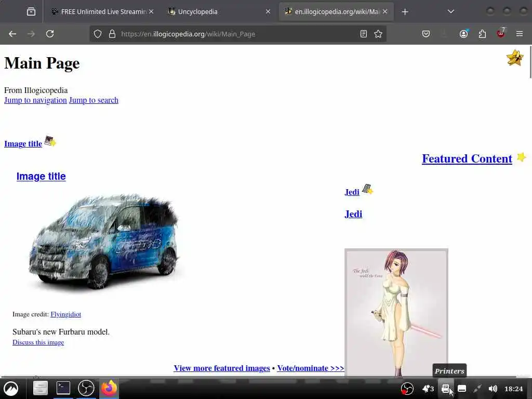
Task: Open Featured Content link
Action: tap(467, 158)
